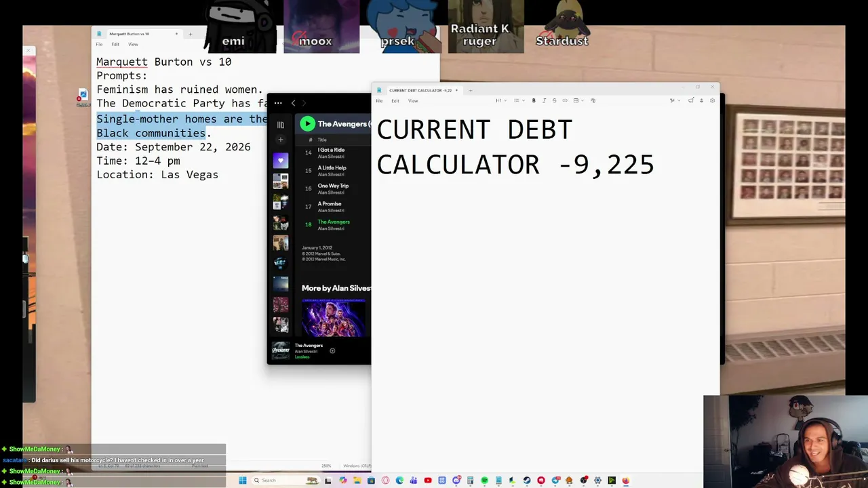Expand list style dropdown in notepad toolbar

coord(518,100)
